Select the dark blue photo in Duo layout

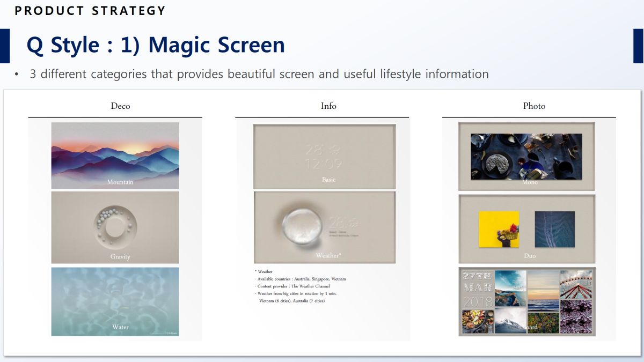(x=554, y=230)
